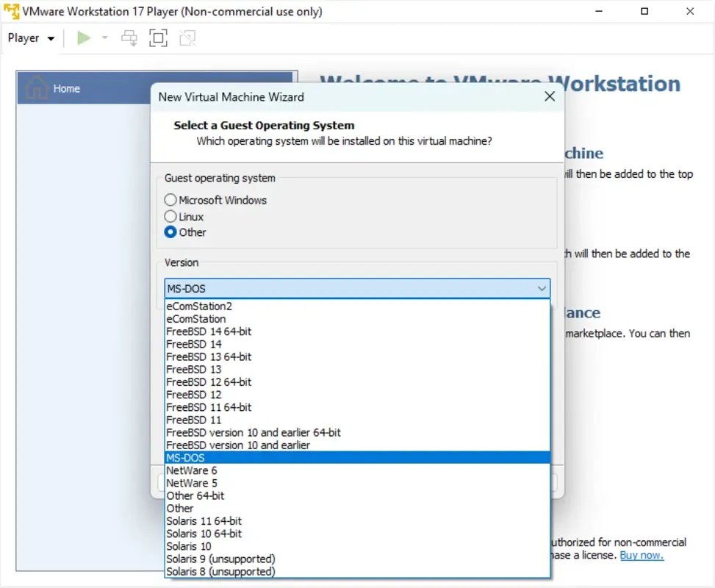Click the Send Ctrl+Alt+Del toolbar icon
The height and width of the screenshot is (588, 715).
[x=129, y=37]
